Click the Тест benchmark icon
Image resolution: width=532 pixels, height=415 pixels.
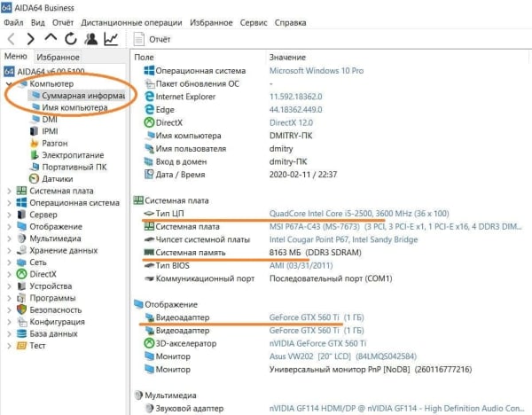coord(21,346)
